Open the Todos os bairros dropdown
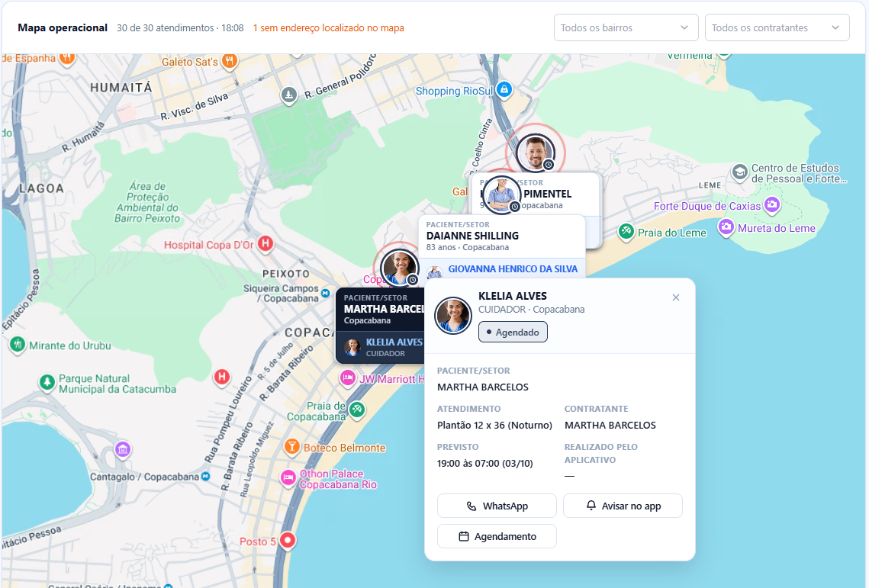 coord(626,27)
